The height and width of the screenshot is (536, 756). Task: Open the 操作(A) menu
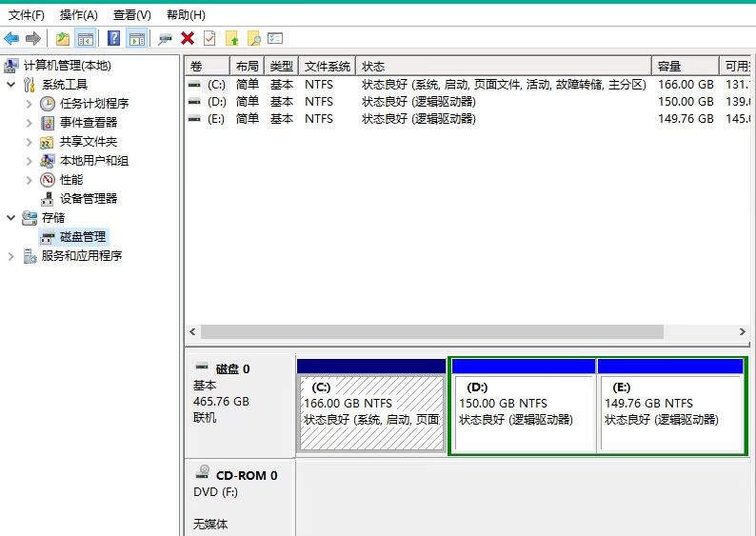click(x=78, y=15)
